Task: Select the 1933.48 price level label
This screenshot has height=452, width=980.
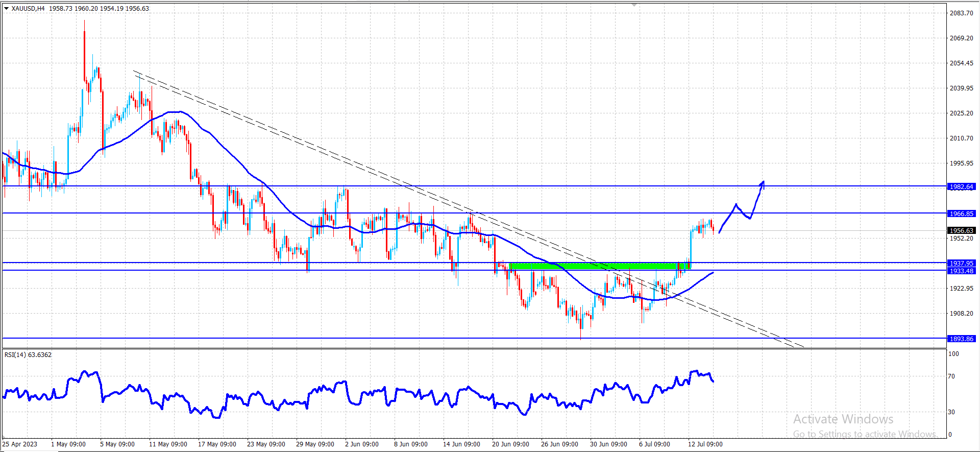Action: [x=962, y=271]
